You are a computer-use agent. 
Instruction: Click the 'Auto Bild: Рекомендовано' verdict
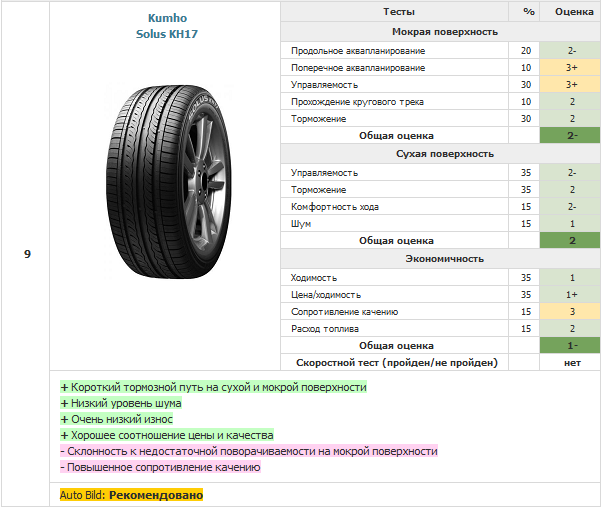[x=131, y=495]
